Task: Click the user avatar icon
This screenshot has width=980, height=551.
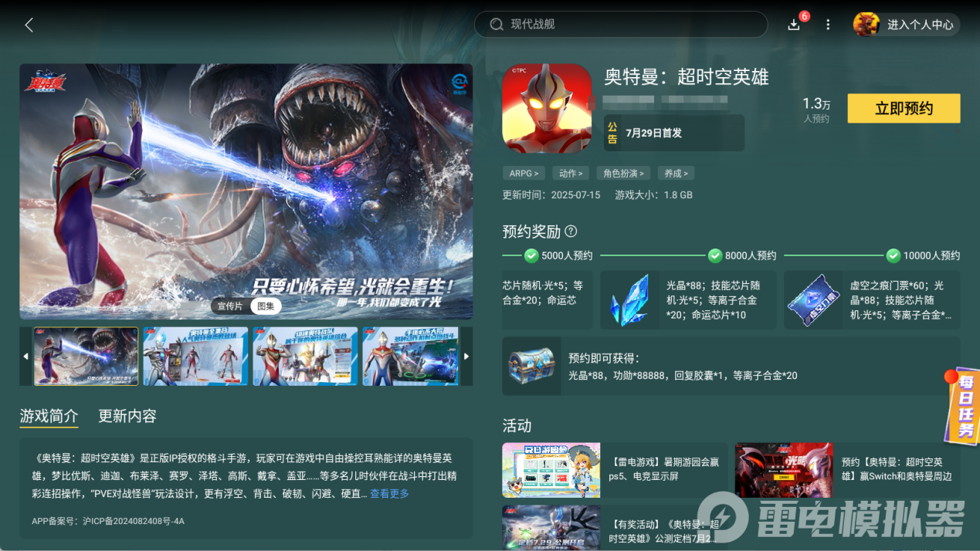Action: click(x=866, y=25)
